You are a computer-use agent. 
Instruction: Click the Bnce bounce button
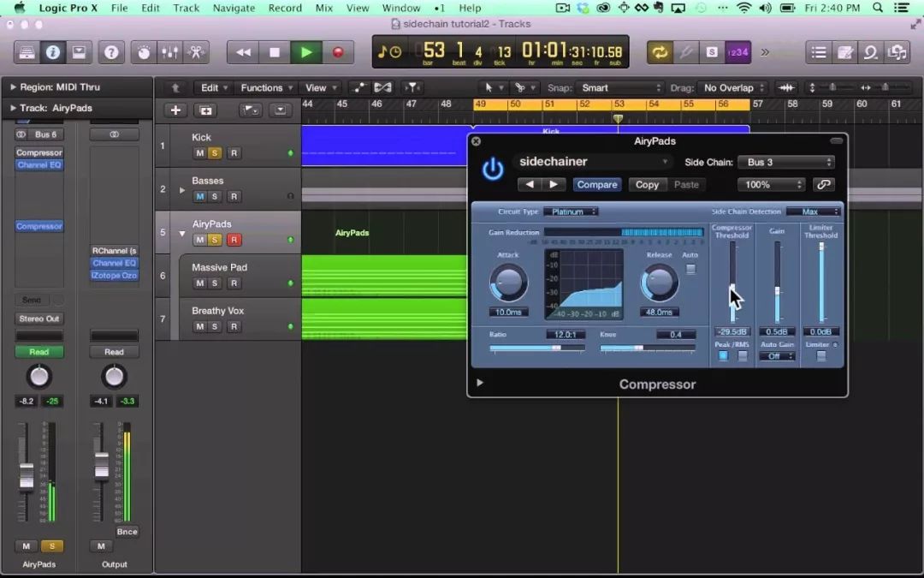point(127,532)
